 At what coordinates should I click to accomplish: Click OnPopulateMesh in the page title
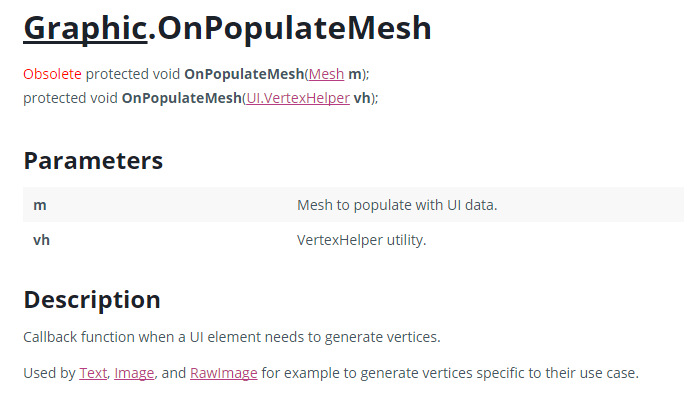pos(294,29)
